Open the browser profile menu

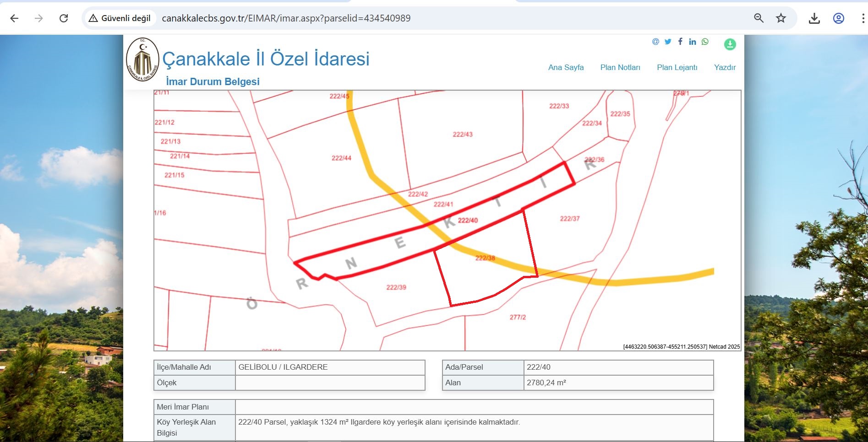point(839,18)
